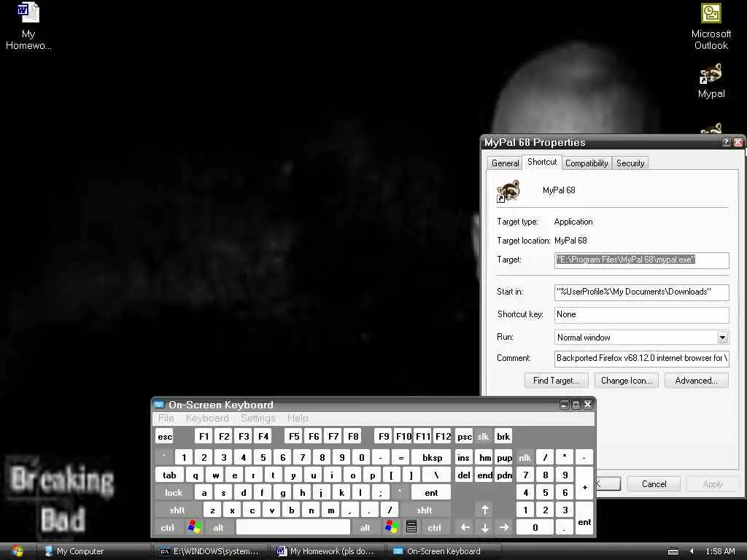Open the File menu in On-Screen Keyboard

point(166,418)
